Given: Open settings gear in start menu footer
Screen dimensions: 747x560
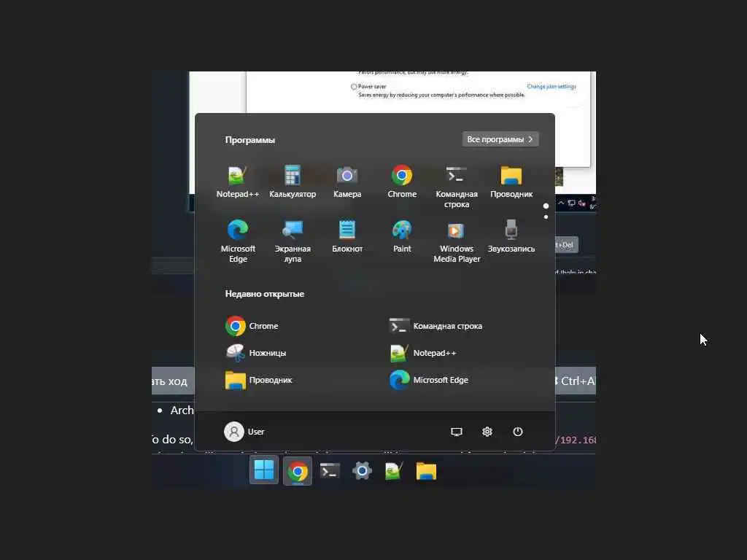Looking at the screenshot, I should pyautogui.click(x=487, y=432).
